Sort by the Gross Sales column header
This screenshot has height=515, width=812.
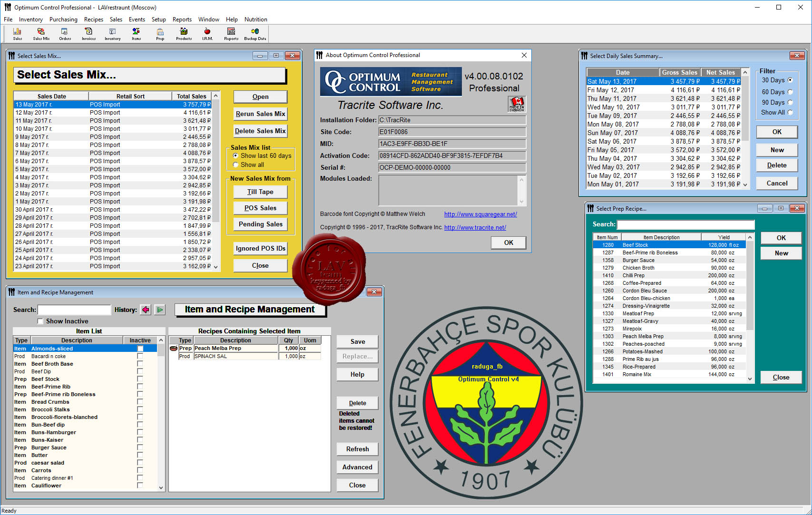tap(680, 72)
